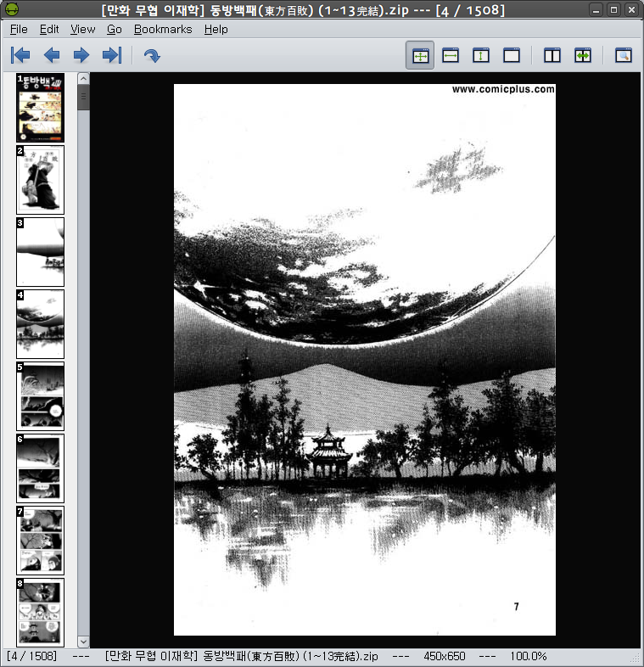
Task: Click thumbnail scrollbar down arrow
Action: click(83, 642)
